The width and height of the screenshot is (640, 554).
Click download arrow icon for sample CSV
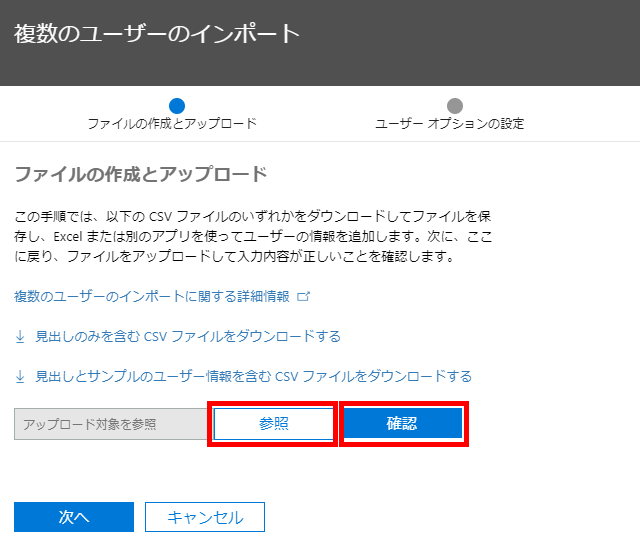point(20,376)
